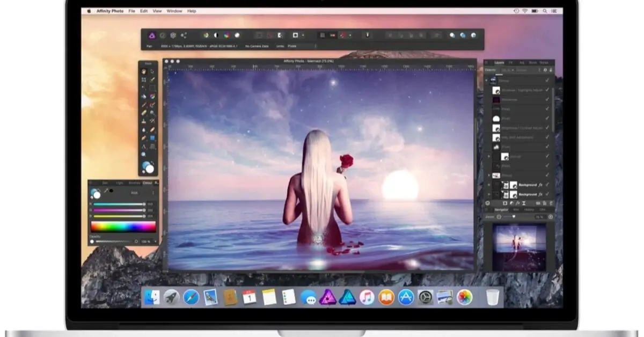Open the Trash in the Dock
The height and width of the screenshot is (337, 644).
click(492, 297)
